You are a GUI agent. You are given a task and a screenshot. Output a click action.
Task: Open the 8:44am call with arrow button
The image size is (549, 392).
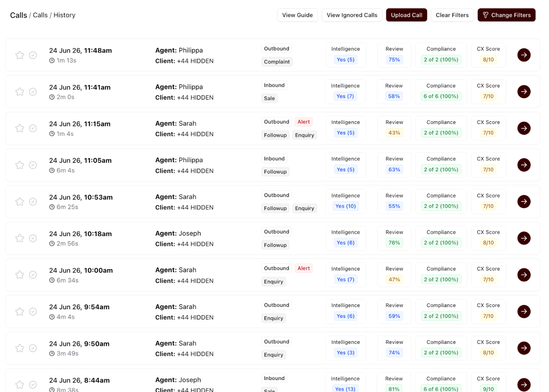[524, 384]
